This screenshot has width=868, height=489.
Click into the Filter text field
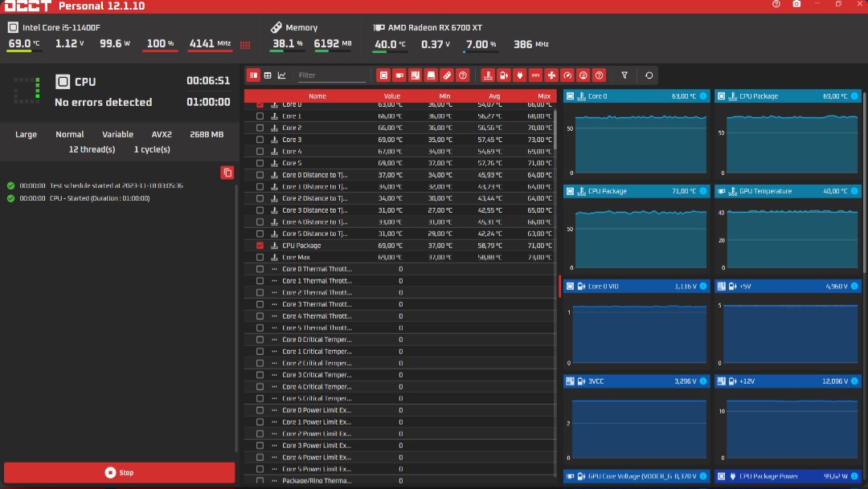[332, 75]
